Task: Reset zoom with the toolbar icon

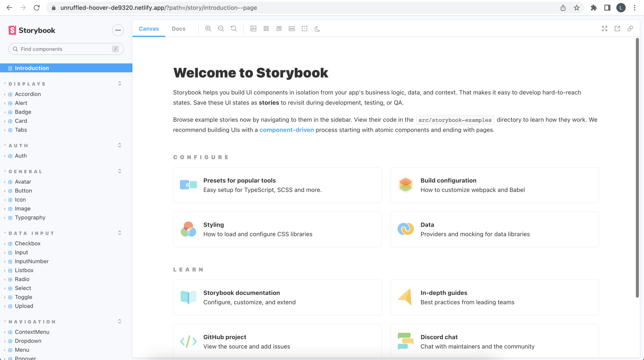Action: tap(234, 29)
